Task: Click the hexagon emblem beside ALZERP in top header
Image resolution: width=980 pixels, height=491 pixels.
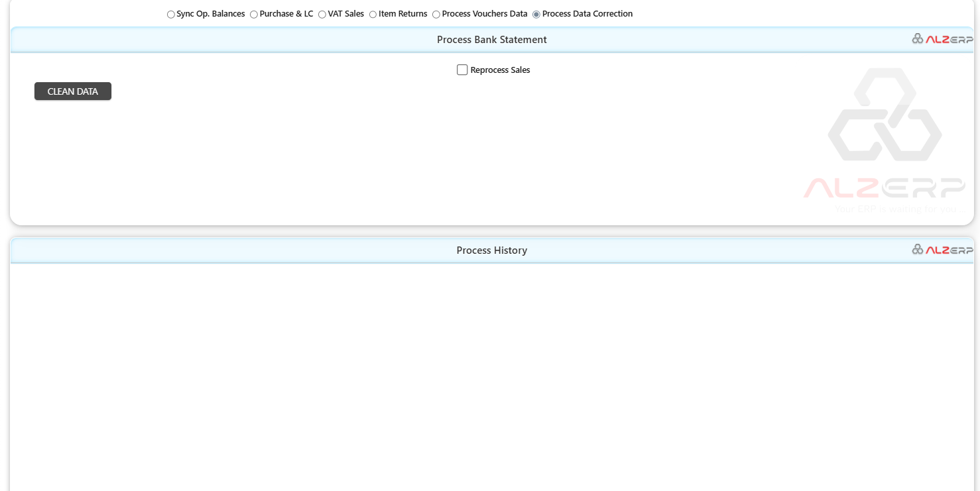Action: (918, 38)
